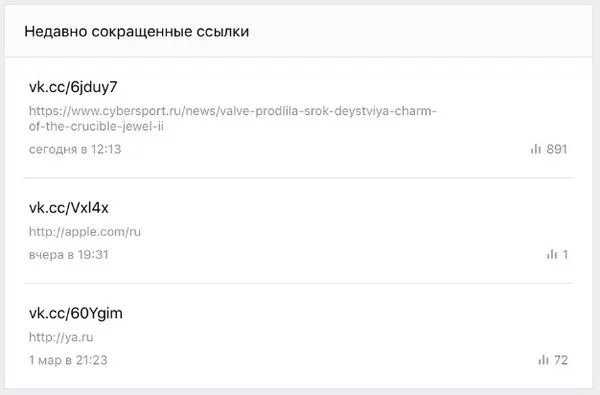Click the 'of-the-crucible-jewel-ii' URL continuation line

tap(96, 126)
